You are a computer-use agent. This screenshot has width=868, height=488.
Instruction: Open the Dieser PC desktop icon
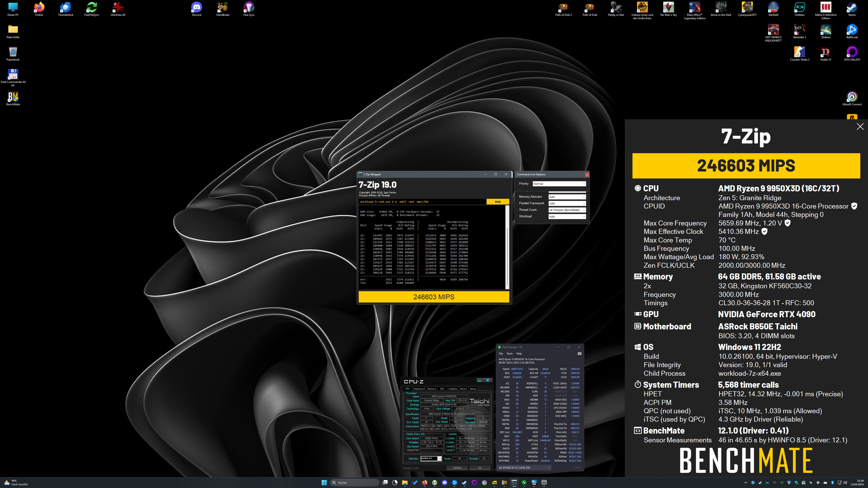click(13, 9)
